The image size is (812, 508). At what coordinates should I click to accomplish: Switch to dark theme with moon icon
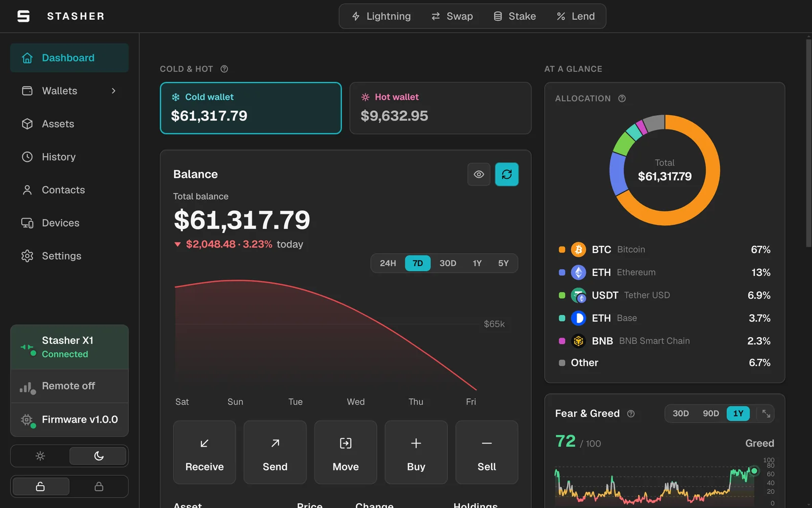coord(98,456)
